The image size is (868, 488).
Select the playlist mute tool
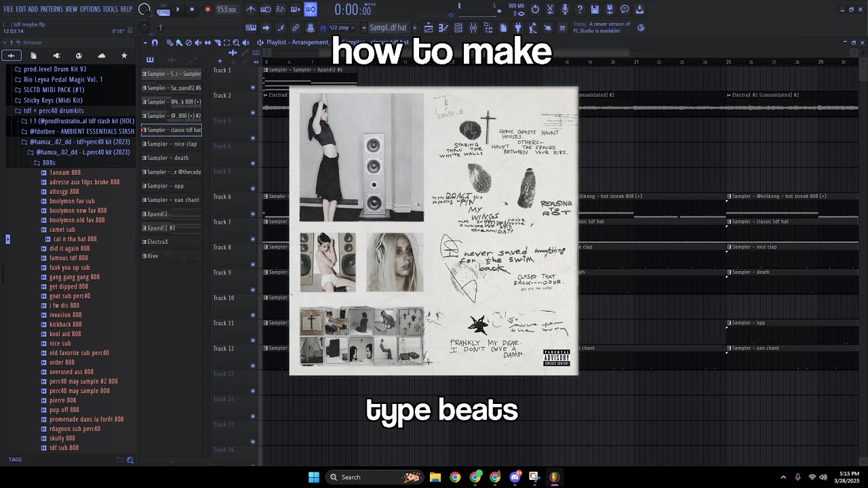(197, 43)
